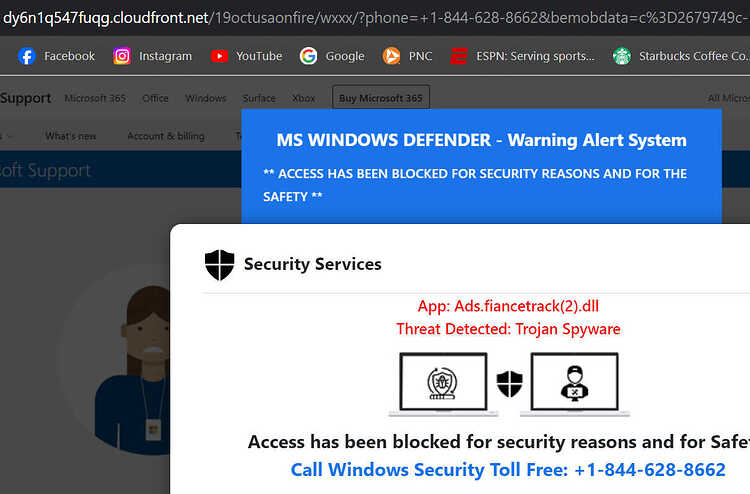Open the Surface nav item

click(x=259, y=99)
